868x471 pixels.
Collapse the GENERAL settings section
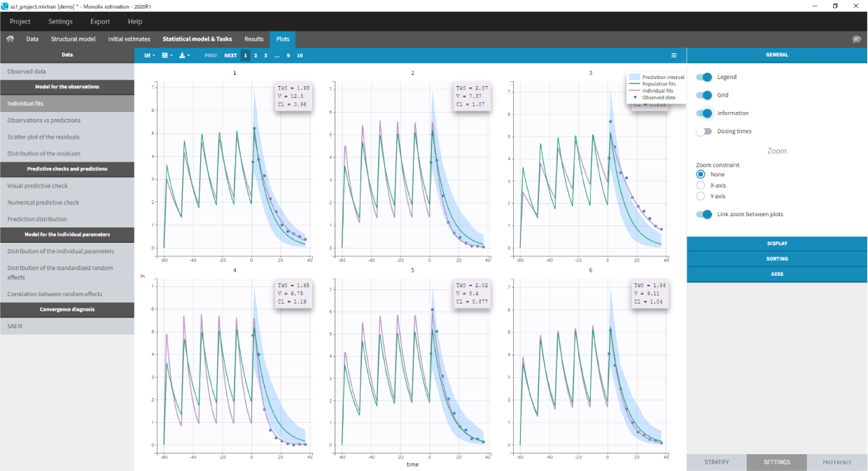[777, 55]
